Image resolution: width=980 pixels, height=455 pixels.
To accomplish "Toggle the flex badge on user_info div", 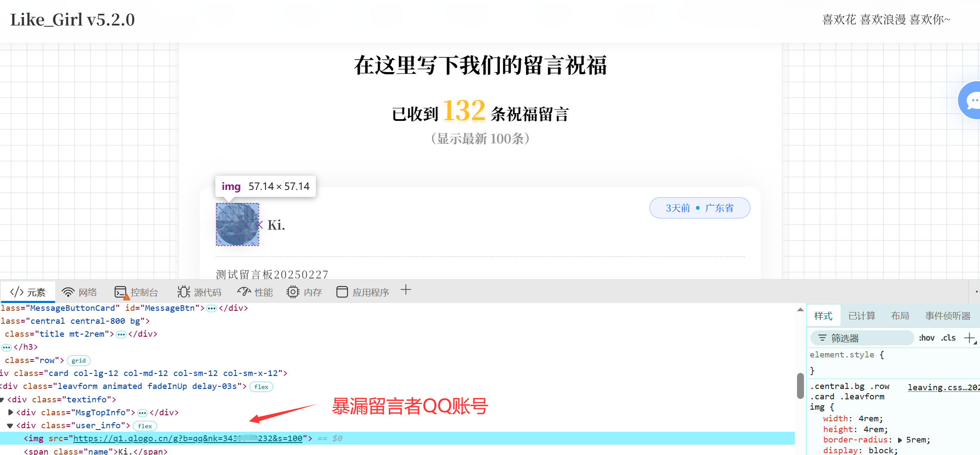I will click(x=145, y=426).
